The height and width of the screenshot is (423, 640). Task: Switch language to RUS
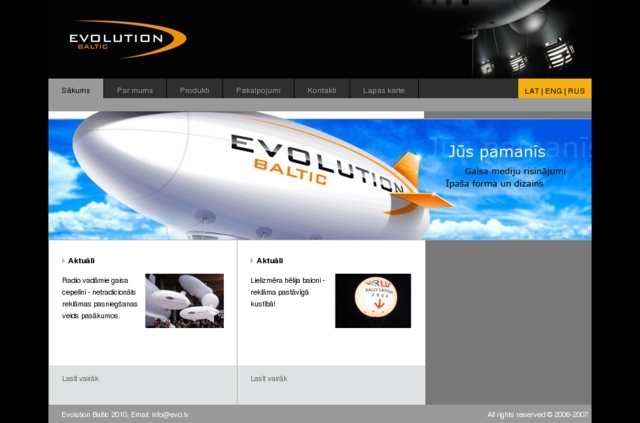tap(576, 91)
